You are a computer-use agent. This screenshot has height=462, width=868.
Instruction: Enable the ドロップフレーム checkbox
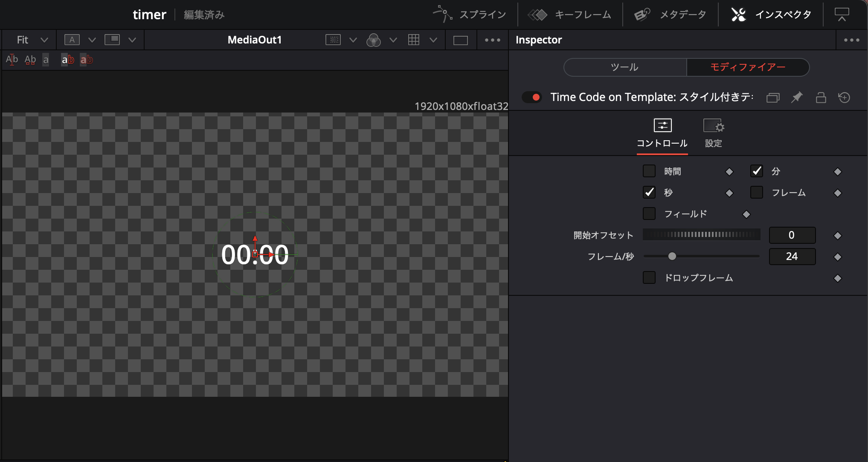(x=649, y=278)
